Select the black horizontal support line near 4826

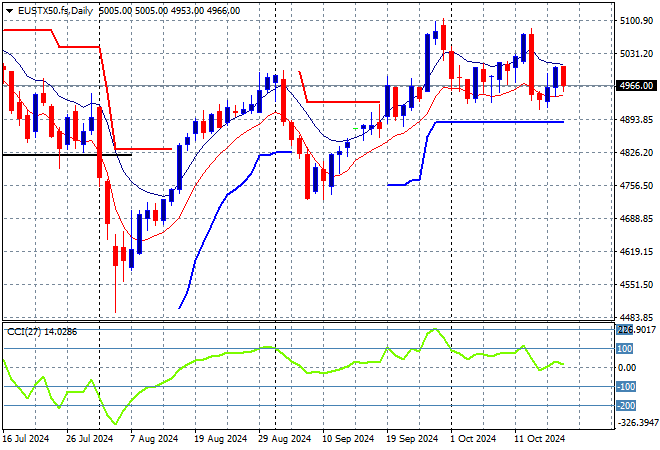[x=67, y=155]
